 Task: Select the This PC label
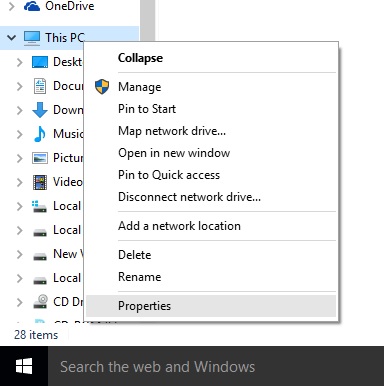click(x=65, y=37)
